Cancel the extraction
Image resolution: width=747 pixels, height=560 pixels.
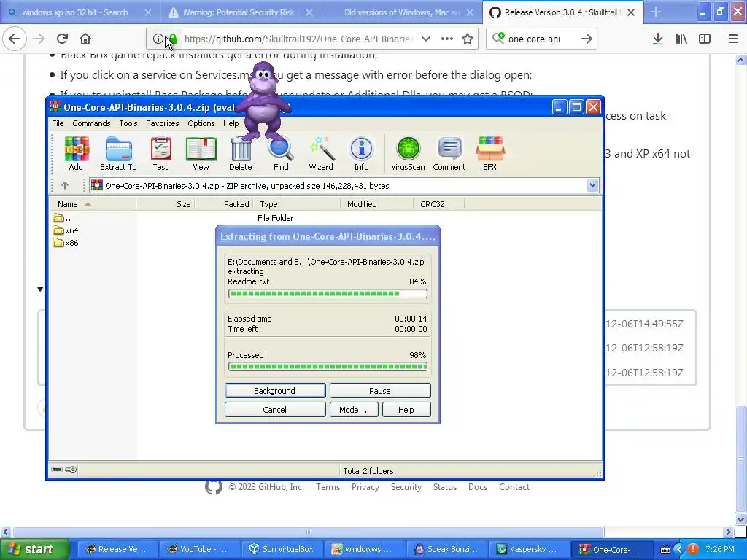[x=275, y=410]
